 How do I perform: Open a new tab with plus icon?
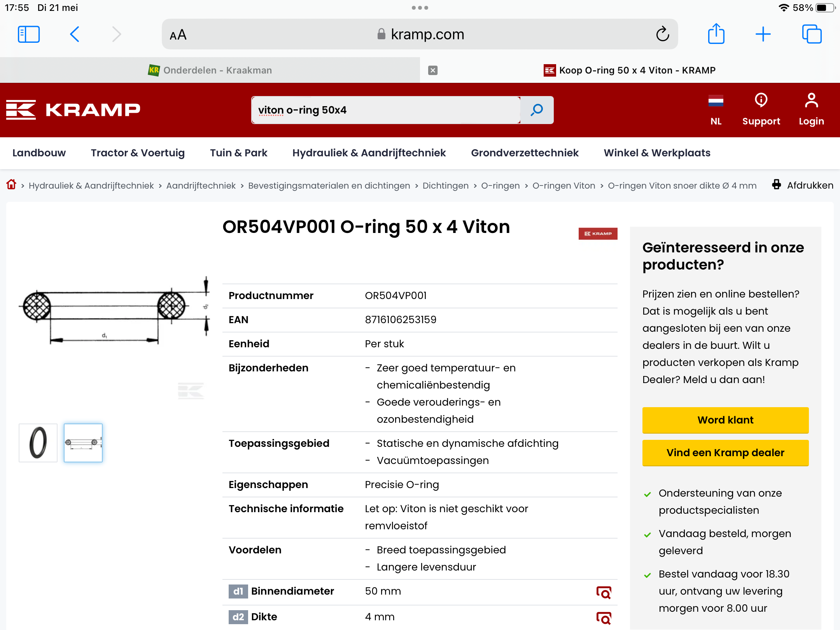pos(763,34)
